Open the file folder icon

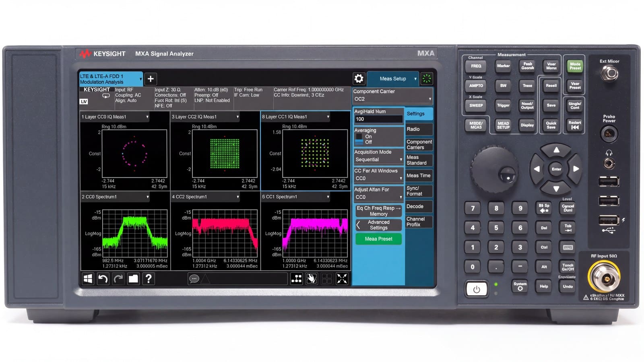click(x=133, y=278)
